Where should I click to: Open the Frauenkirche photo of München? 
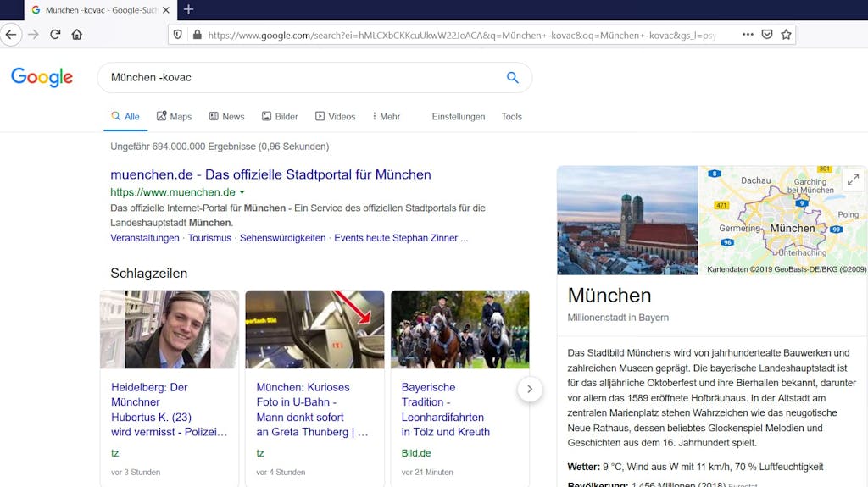tap(627, 220)
